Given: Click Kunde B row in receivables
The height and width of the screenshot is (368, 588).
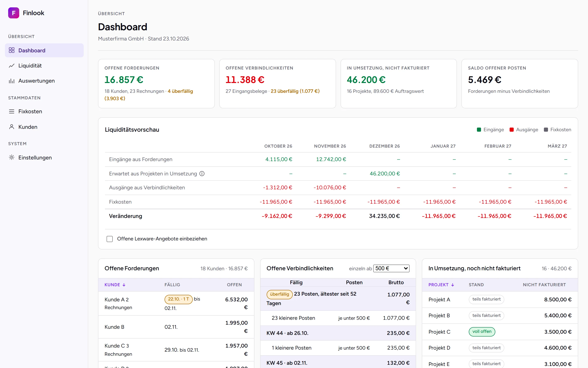Looking at the screenshot, I should click(x=176, y=327).
